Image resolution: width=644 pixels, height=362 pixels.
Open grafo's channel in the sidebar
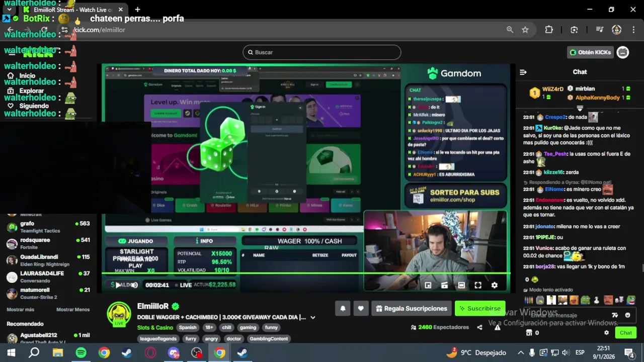48,227
